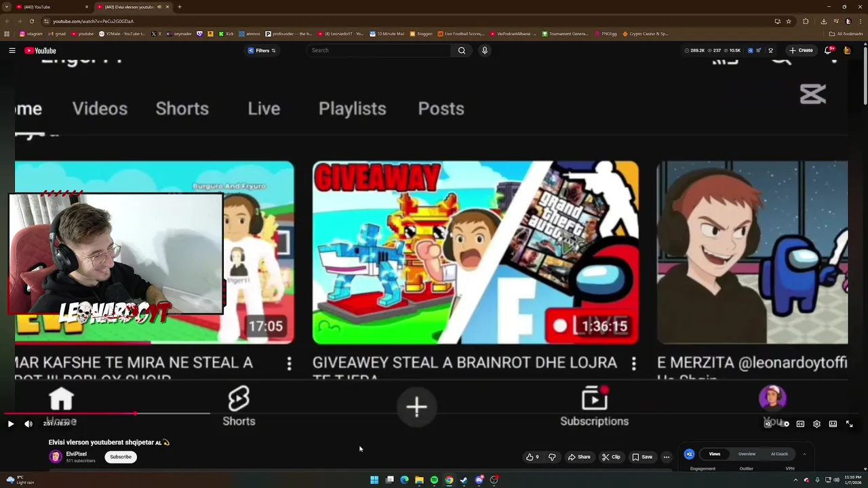Screen dimensions: 868x488
Task: Select the Views tab in the vidIQ panel
Action: pyautogui.click(x=715, y=454)
